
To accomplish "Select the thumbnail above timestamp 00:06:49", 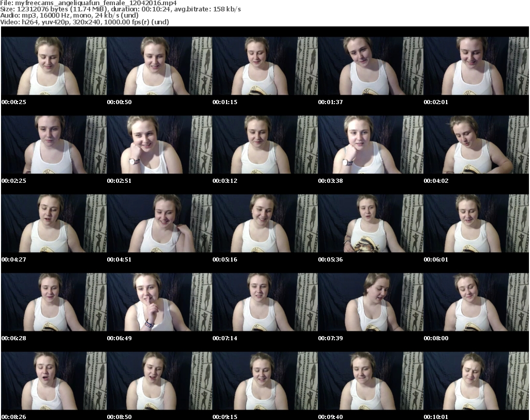I will coord(159,302).
